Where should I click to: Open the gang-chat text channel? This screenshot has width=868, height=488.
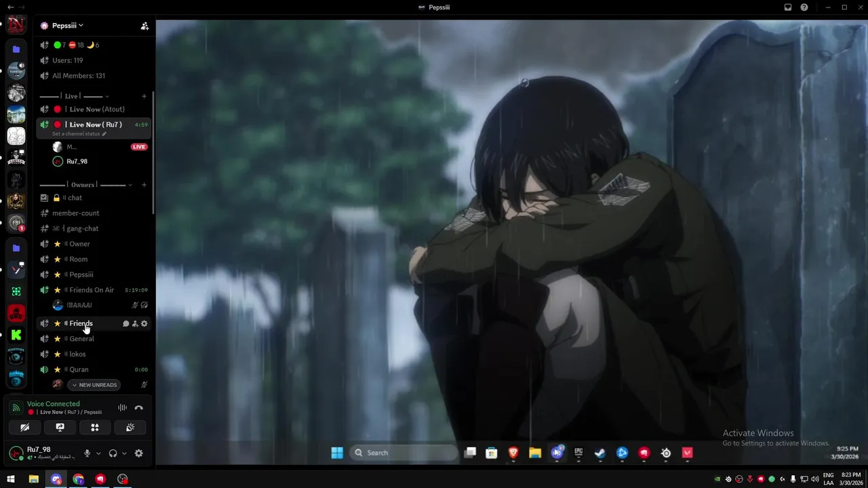point(94,228)
